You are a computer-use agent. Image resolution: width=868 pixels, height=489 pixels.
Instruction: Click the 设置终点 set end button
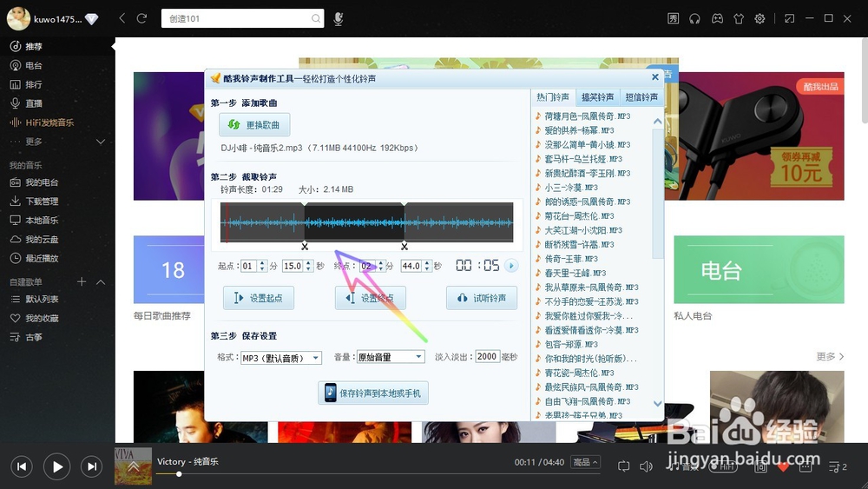click(x=371, y=298)
